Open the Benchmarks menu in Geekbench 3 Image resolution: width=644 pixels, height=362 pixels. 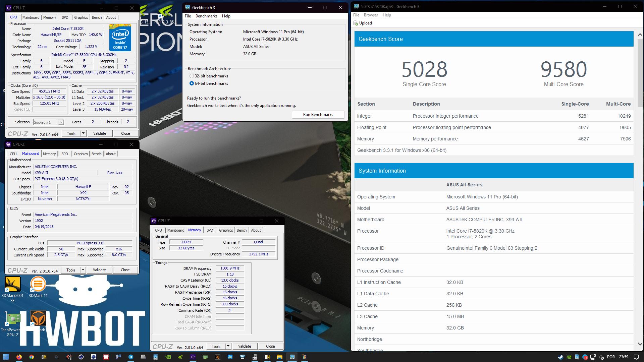[206, 16]
